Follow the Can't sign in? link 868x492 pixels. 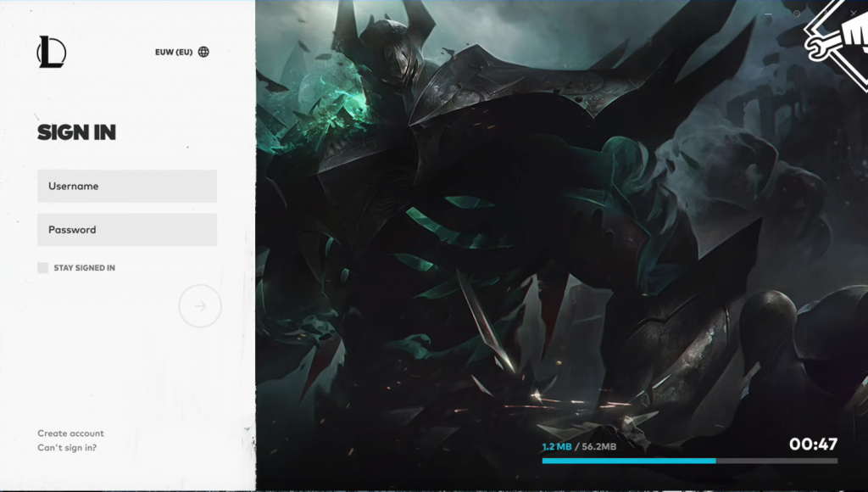point(67,447)
